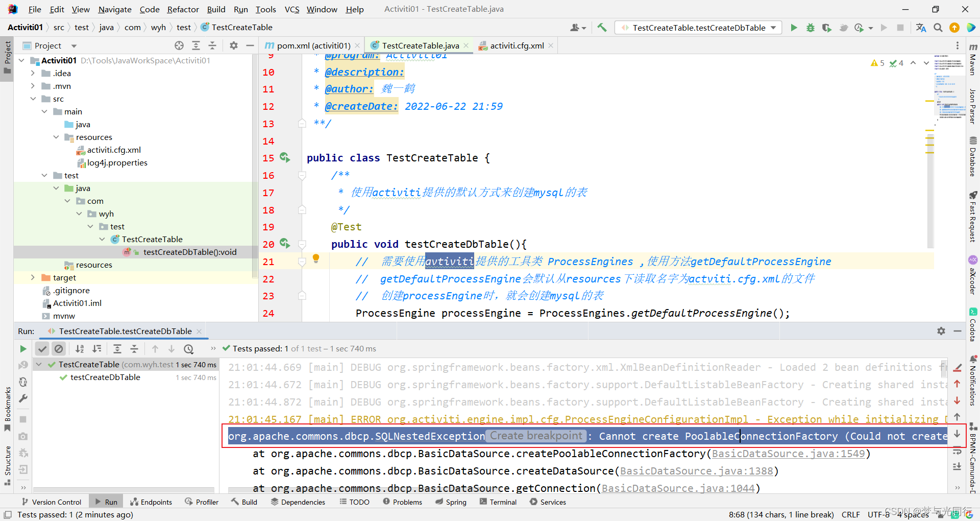980x521 pixels.
Task: Expand the target folder
Action: pyautogui.click(x=33, y=277)
